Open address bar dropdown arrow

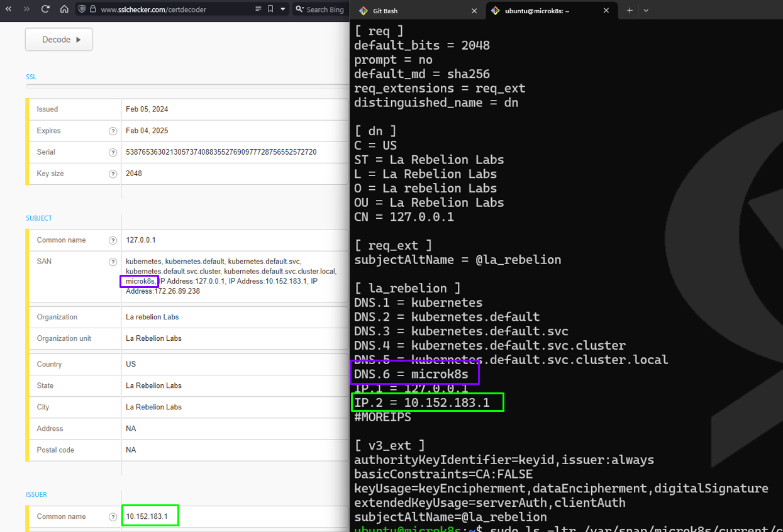point(283,9)
